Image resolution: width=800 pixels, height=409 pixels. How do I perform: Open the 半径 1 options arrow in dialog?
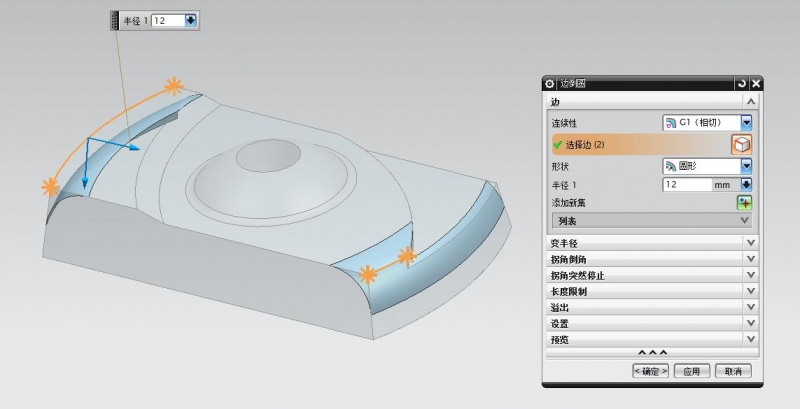(x=746, y=185)
